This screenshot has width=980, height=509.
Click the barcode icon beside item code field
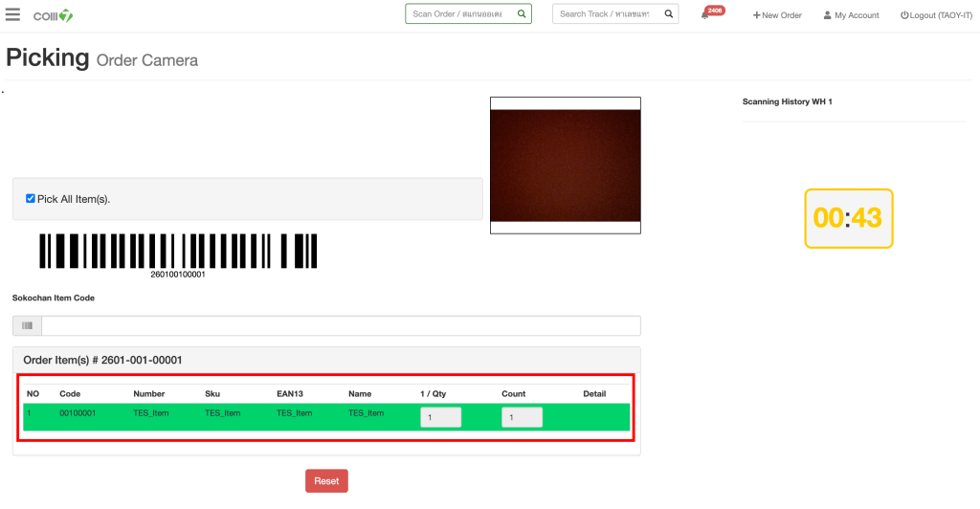pyautogui.click(x=27, y=326)
